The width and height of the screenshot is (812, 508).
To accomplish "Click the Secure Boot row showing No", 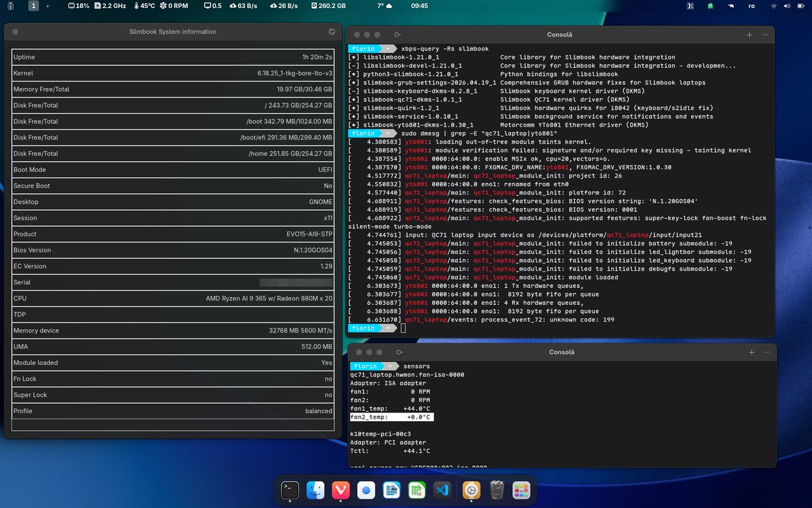I will (x=173, y=186).
